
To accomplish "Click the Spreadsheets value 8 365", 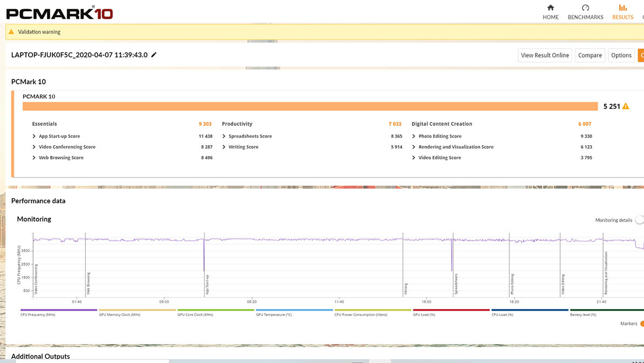I will tap(397, 136).
